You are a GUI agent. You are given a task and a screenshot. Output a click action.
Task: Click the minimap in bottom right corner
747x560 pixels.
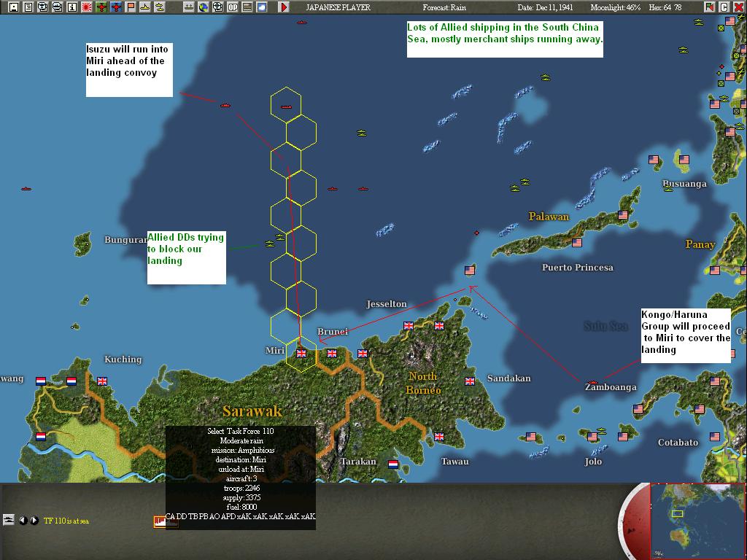click(x=698, y=521)
